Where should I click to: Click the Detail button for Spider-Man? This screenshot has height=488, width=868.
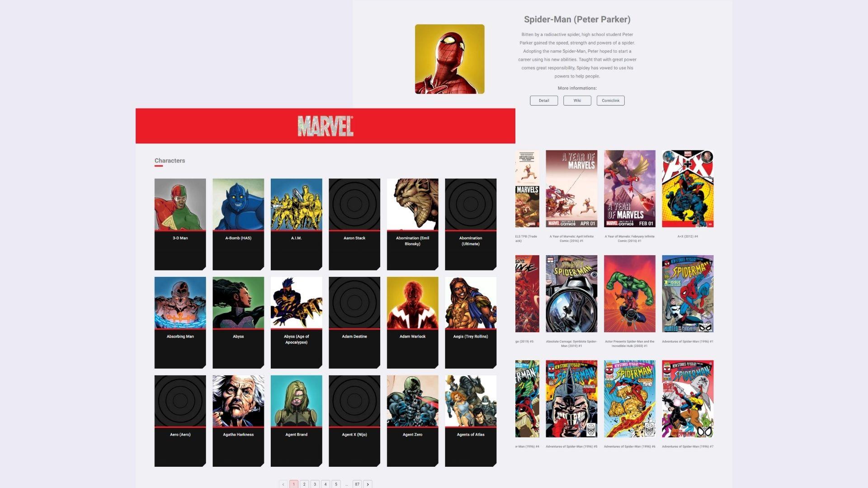(x=544, y=100)
